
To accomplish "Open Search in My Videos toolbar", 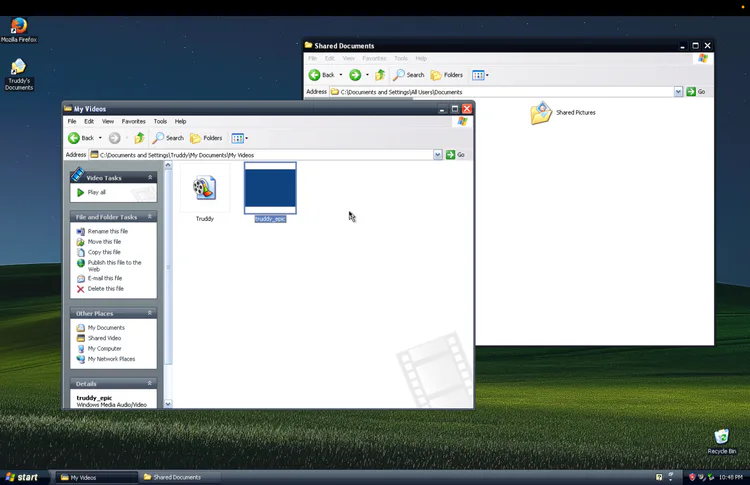I will coord(168,138).
